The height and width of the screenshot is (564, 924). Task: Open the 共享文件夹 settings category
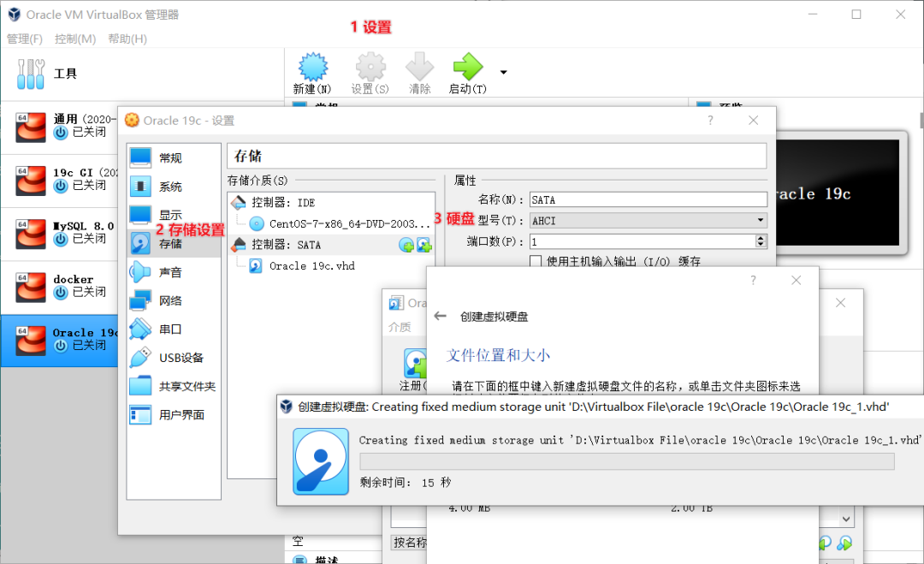point(173,386)
